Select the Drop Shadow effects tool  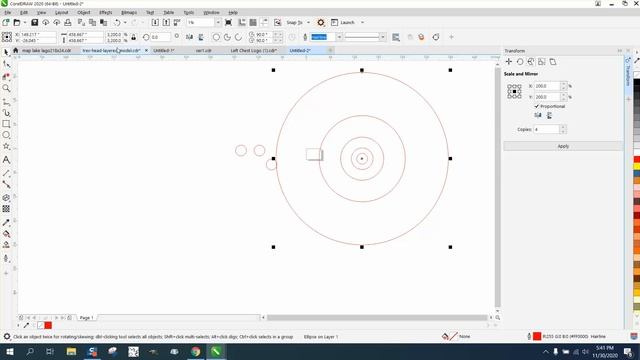click(x=6, y=198)
